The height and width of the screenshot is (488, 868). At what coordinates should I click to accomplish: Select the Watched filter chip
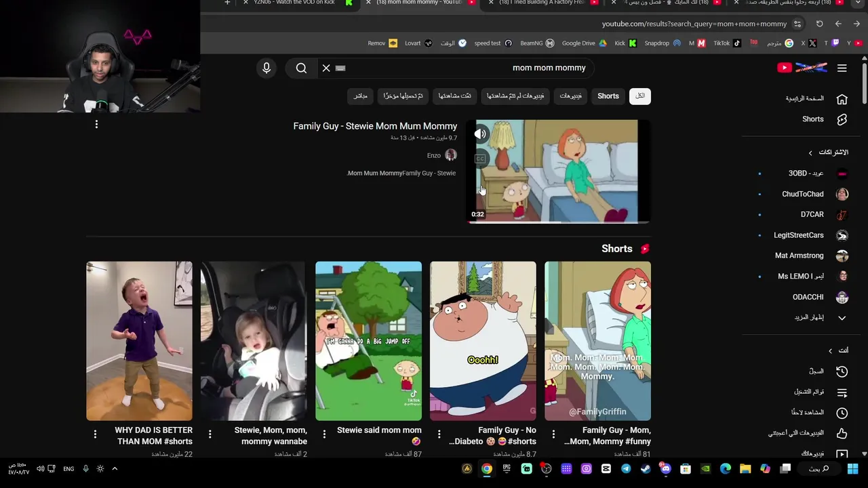454,96
